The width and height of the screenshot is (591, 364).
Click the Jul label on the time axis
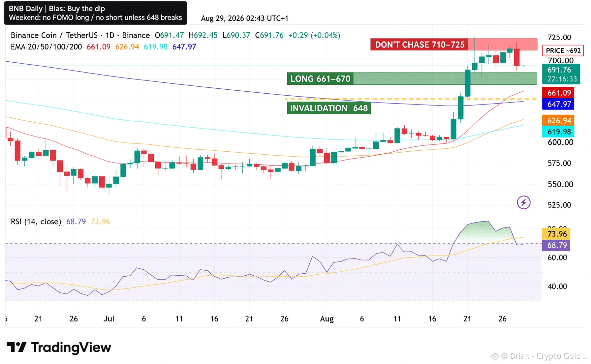109,319
